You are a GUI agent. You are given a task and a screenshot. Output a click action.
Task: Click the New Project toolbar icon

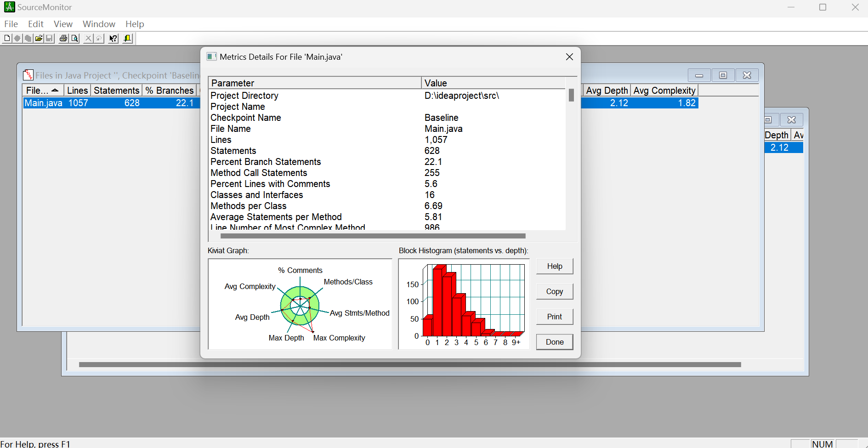(x=7, y=39)
